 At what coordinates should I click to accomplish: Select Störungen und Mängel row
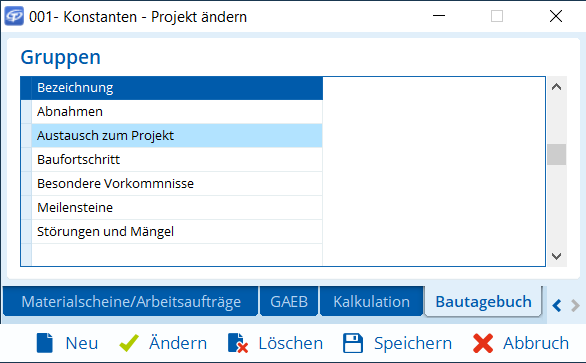pos(177,231)
